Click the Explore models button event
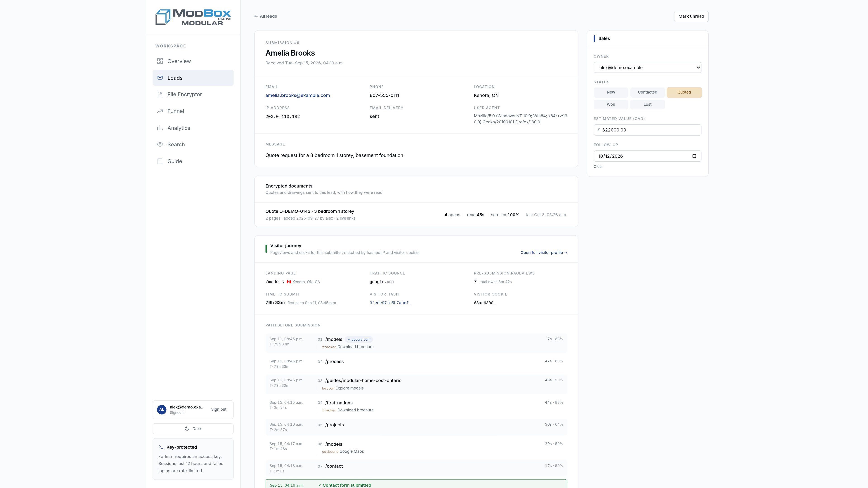Screen dimensions: 868x488 tap(343, 388)
